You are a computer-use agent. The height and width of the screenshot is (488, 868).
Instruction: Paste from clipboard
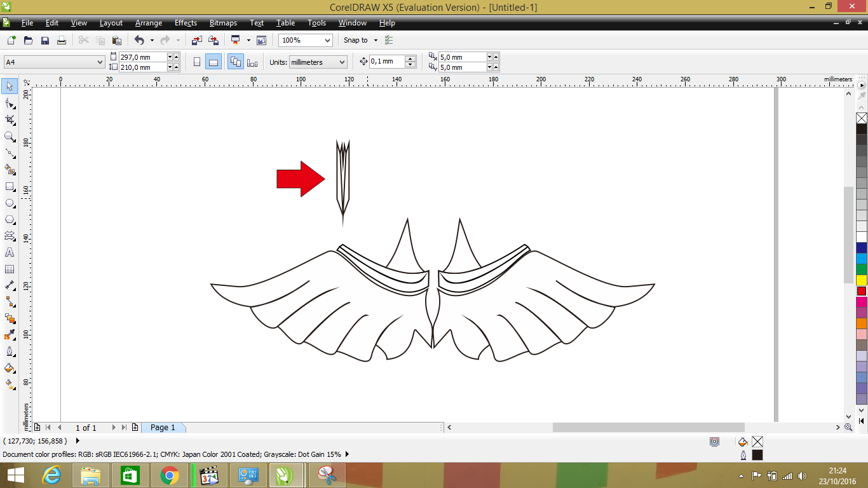tap(116, 40)
